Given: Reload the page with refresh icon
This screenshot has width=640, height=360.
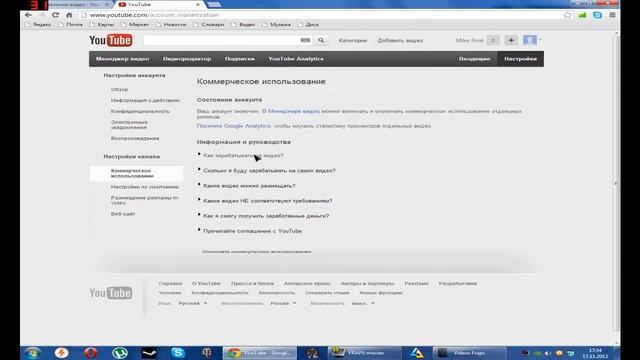Looking at the screenshot, I should (x=56, y=15).
